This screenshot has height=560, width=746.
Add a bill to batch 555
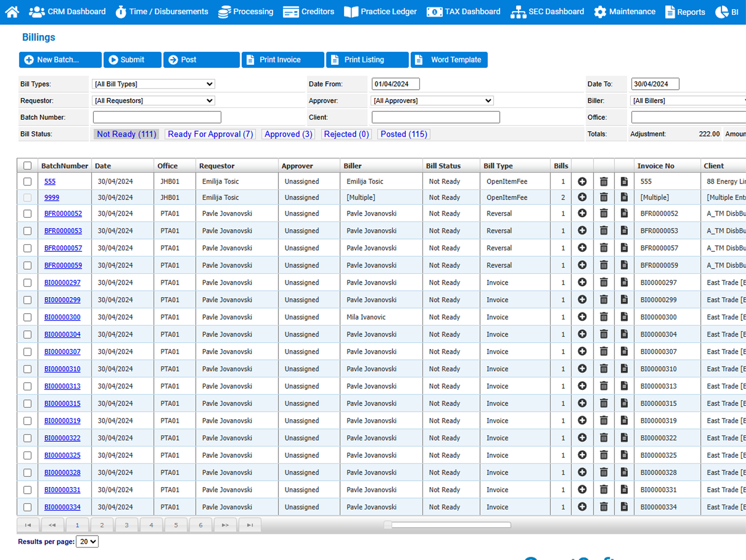coord(582,181)
